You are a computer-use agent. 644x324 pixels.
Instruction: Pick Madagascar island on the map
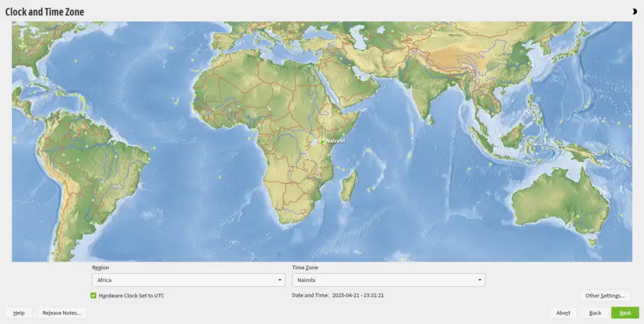pyautogui.click(x=349, y=185)
